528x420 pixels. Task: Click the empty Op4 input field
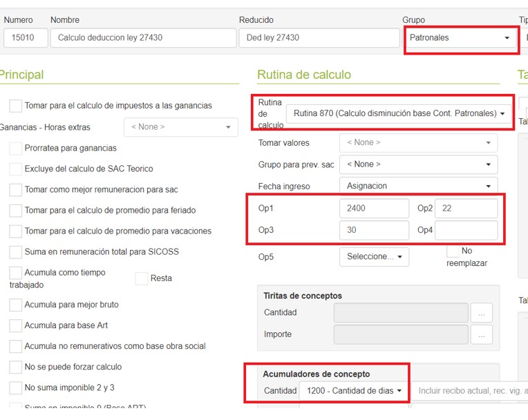point(466,230)
